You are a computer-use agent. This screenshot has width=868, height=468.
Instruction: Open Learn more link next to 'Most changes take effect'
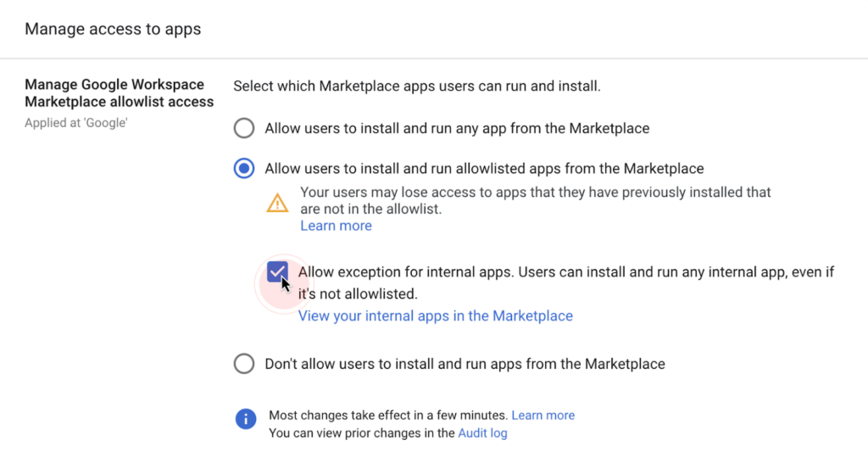[x=543, y=415]
